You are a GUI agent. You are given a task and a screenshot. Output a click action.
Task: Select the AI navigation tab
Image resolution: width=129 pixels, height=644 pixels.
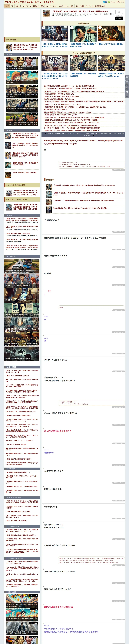12,6
